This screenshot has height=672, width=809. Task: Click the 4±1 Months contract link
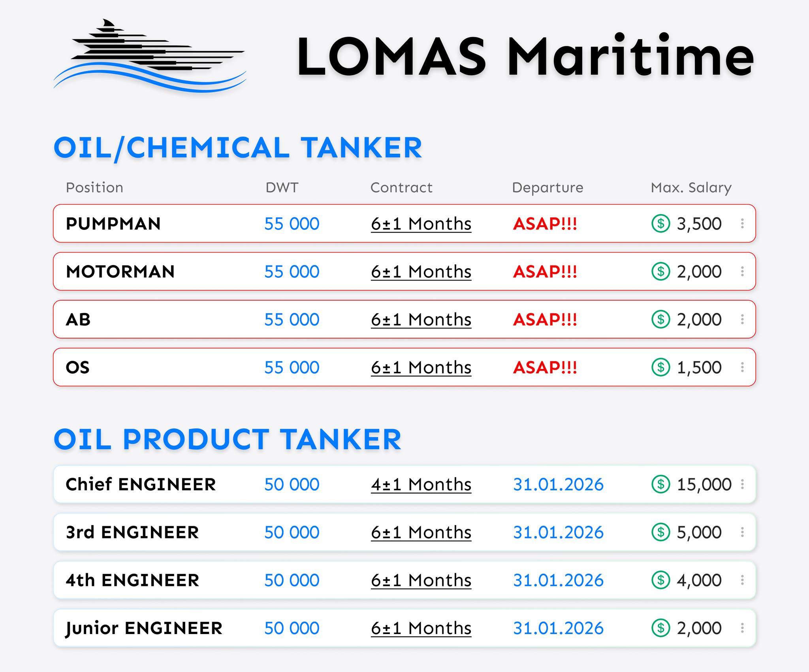click(x=421, y=485)
